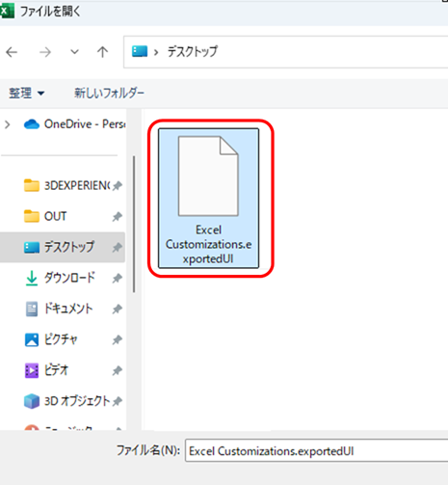
Task: Select the OneDrive cloud icon
Action: tap(32, 124)
